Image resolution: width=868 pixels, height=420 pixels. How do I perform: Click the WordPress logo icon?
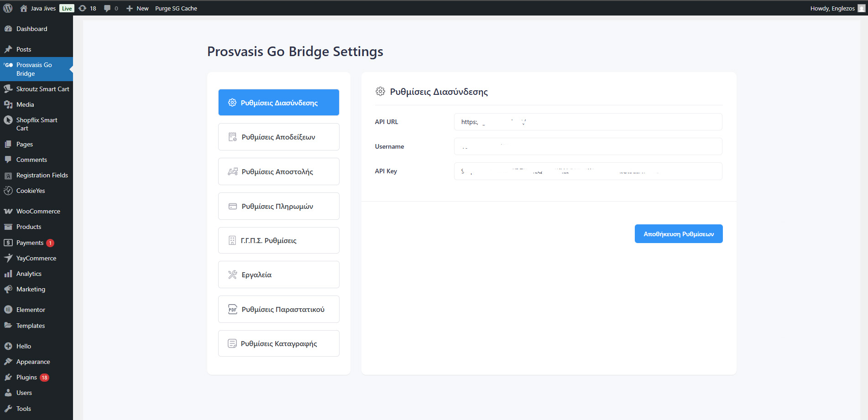[x=8, y=8]
